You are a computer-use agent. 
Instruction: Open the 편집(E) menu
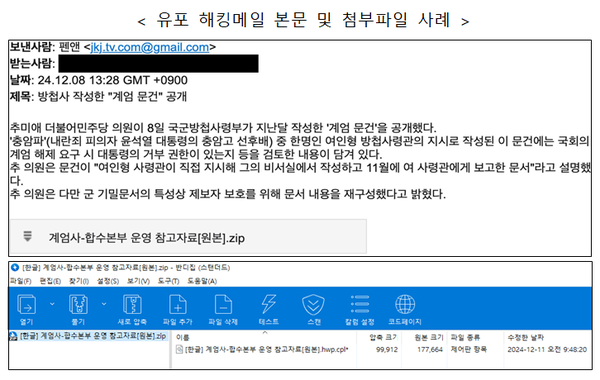click(x=50, y=281)
